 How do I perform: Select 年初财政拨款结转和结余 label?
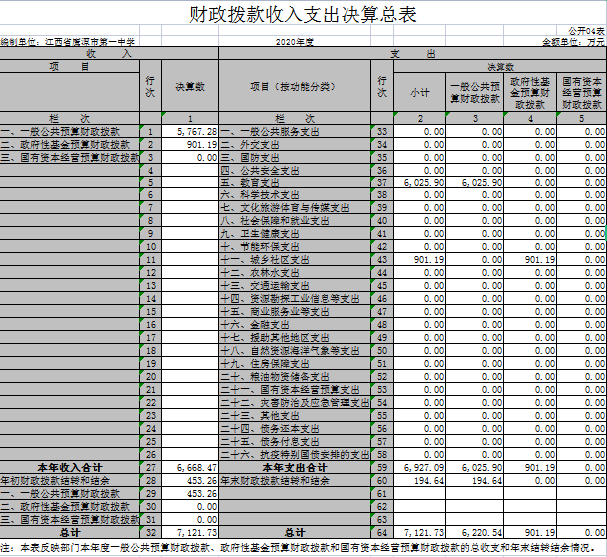pyautogui.click(x=55, y=481)
